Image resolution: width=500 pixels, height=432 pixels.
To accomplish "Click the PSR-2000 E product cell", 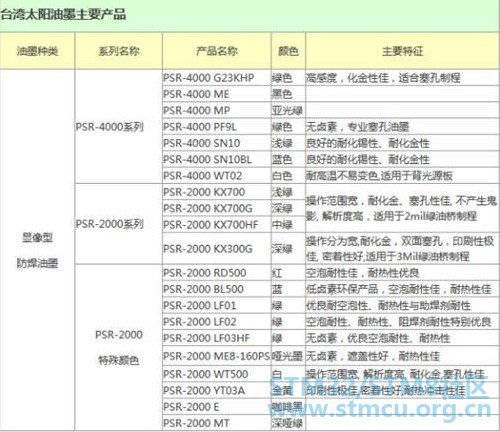I will coord(217,407).
